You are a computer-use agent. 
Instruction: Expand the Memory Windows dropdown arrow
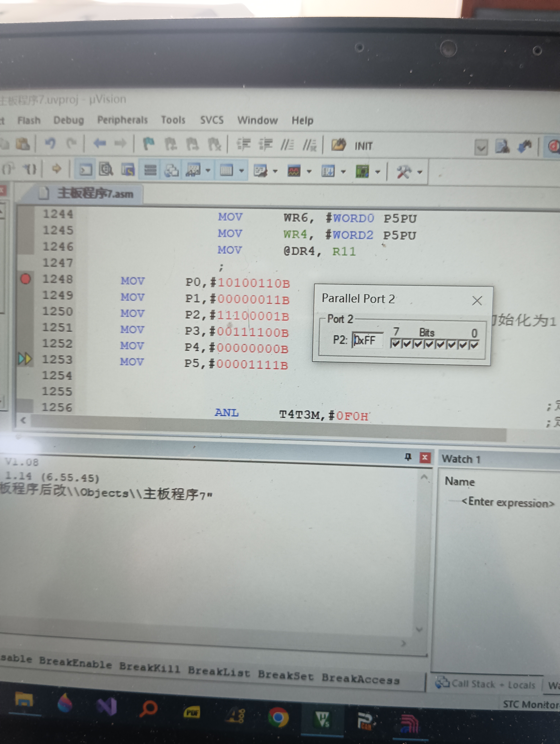(x=241, y=171)
